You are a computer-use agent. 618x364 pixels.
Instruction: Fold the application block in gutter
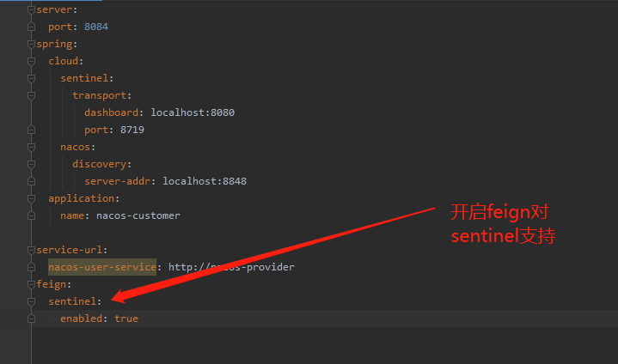(32, 197)
